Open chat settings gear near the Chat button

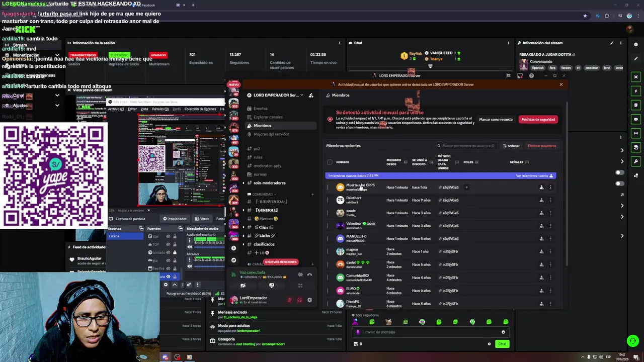489,344
